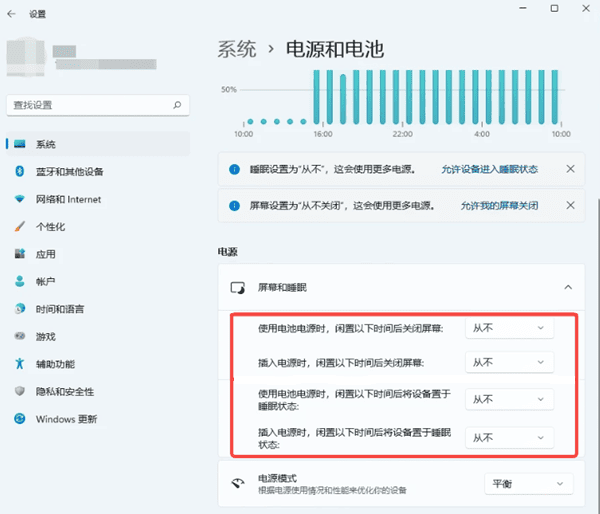Open 蓝牙和其他设备 settings
Screen dimensions: 600x514
98,171
